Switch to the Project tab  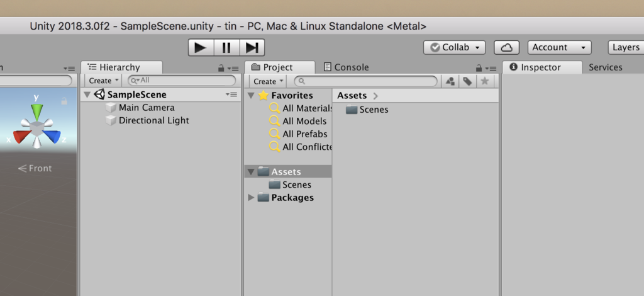[x=279, y=67]
